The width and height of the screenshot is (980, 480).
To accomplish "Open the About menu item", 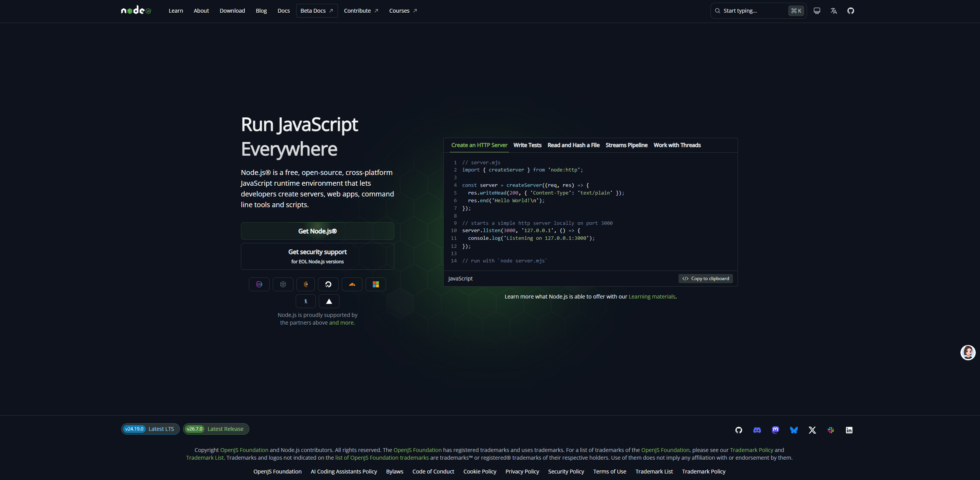I will (x=201, y=11).
